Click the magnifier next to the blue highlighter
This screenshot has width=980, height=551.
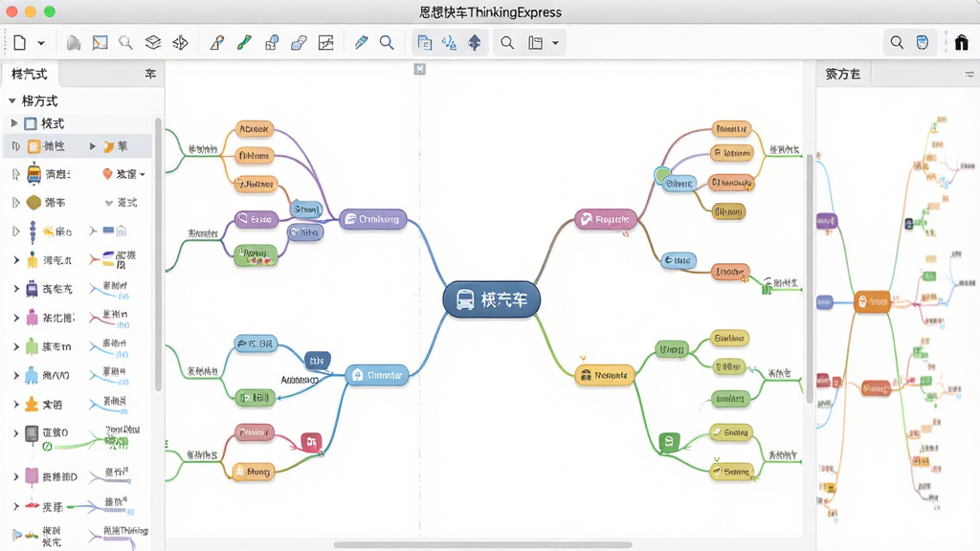pos(387,42)
